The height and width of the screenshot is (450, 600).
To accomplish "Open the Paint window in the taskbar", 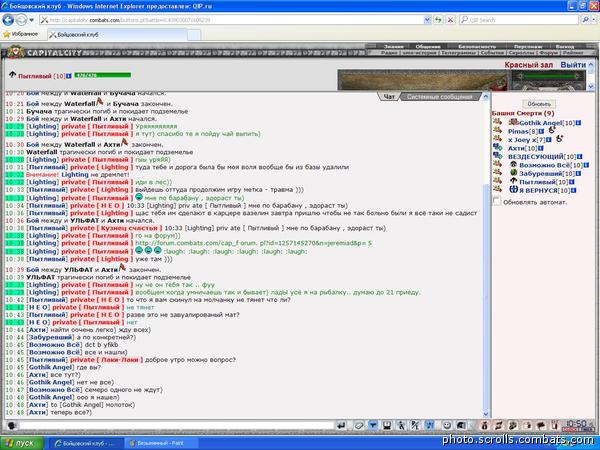I will pos(161,443).
